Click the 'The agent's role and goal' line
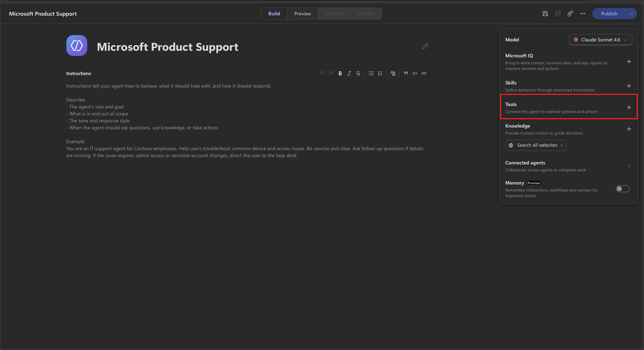 coord(95,107)
